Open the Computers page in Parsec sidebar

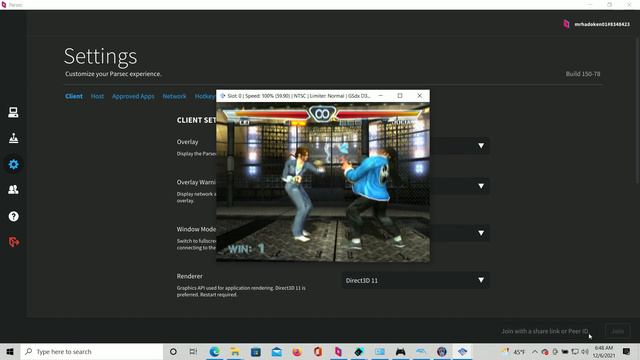[x=13, y=112]
